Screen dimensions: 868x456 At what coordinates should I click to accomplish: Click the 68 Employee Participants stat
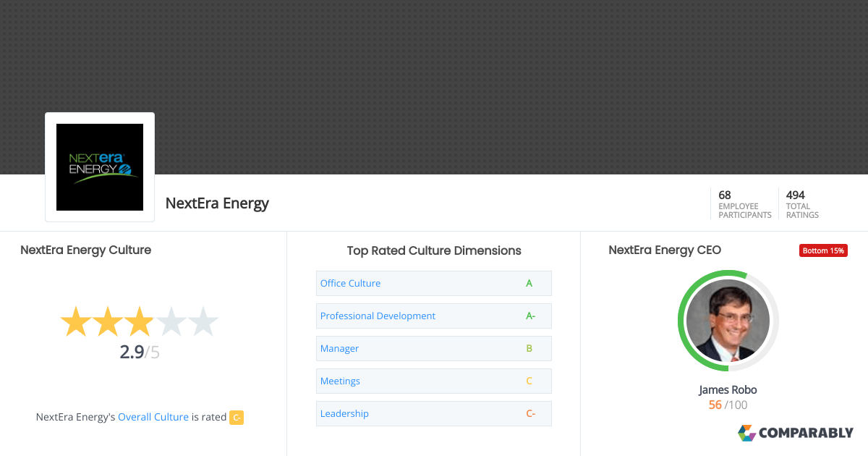[744, 204]
